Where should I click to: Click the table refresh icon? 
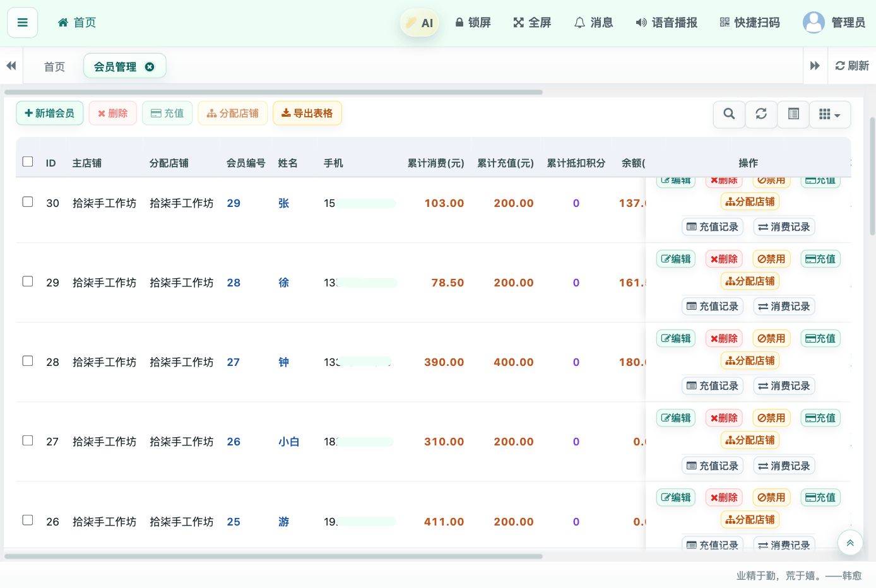coord(761,114)
